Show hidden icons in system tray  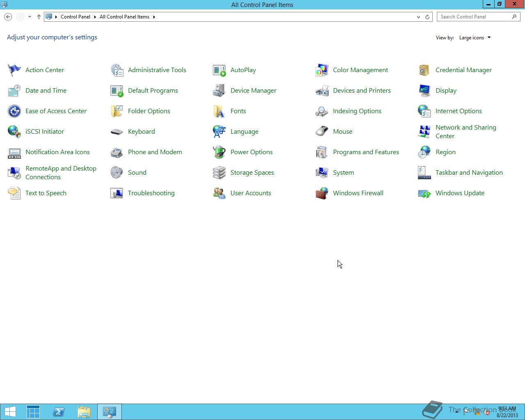457,412
